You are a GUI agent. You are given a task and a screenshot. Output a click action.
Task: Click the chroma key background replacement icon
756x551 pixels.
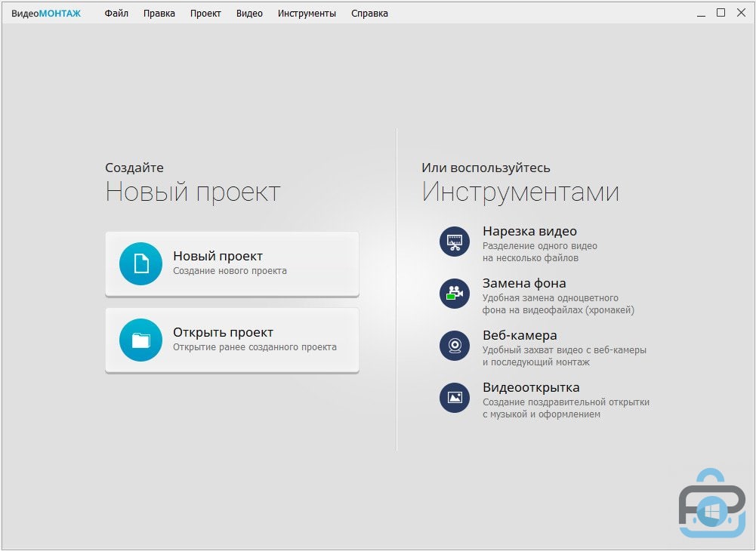tap(455, 294)
